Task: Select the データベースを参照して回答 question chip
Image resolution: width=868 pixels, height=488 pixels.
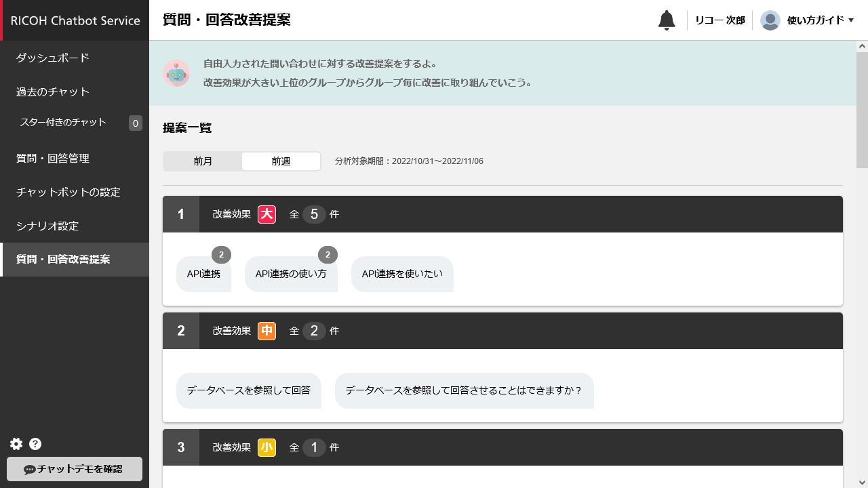Action: coord(249,390)
